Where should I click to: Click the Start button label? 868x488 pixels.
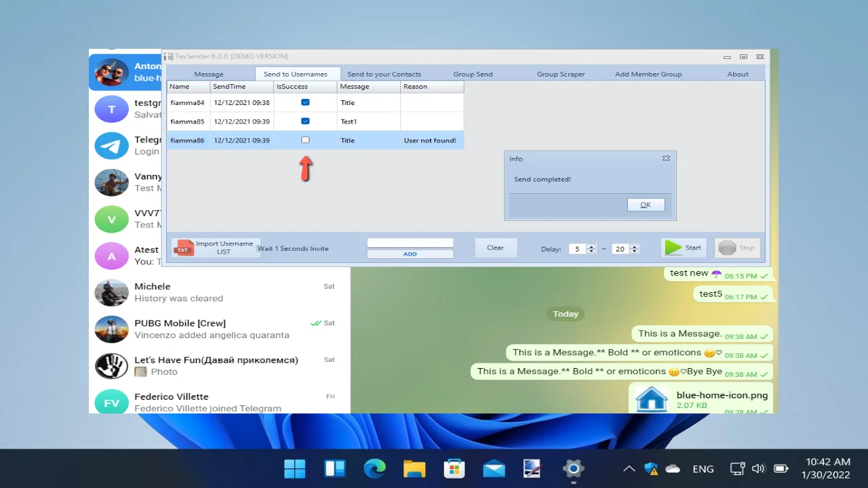coord(693,247)
